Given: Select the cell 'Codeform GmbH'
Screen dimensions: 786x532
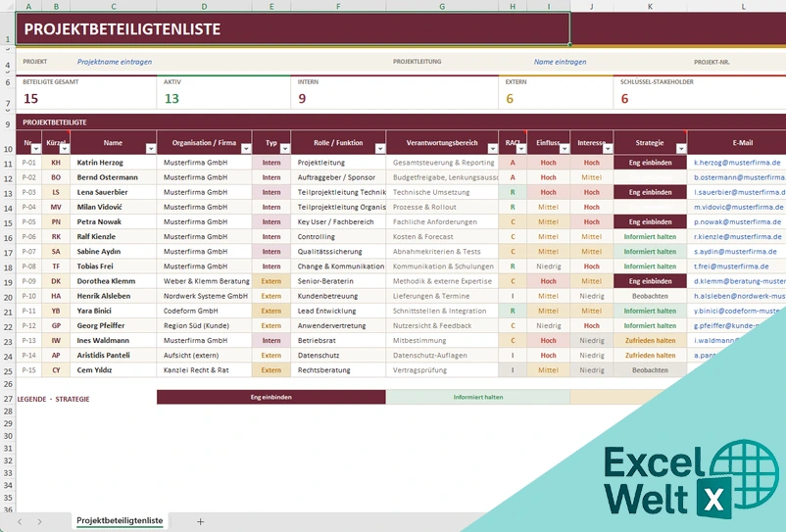Looking at the screenshot, I should pyautogui.click(x=205, y=312).
